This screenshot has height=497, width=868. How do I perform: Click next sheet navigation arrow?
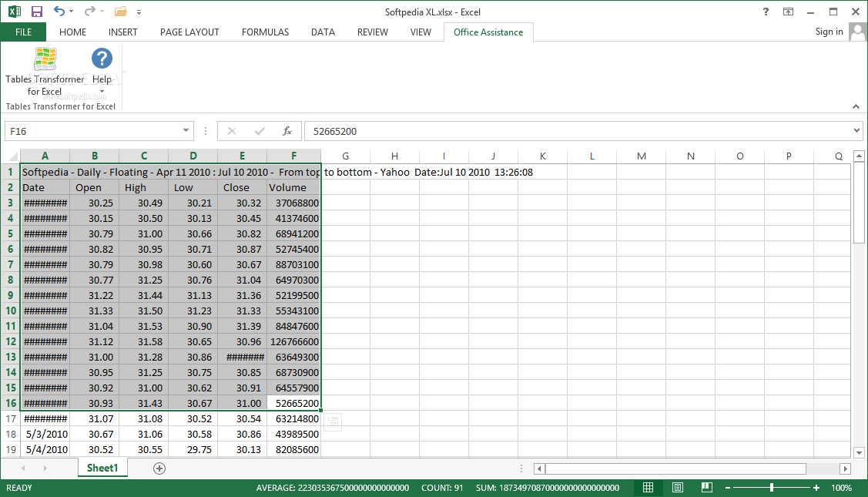45,468
